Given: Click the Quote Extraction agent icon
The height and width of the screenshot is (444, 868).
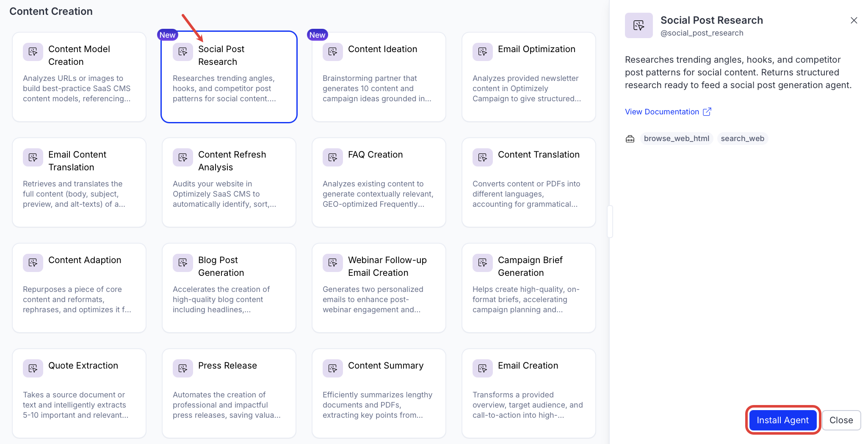Looking at the screenshot, I should [33, 368].
